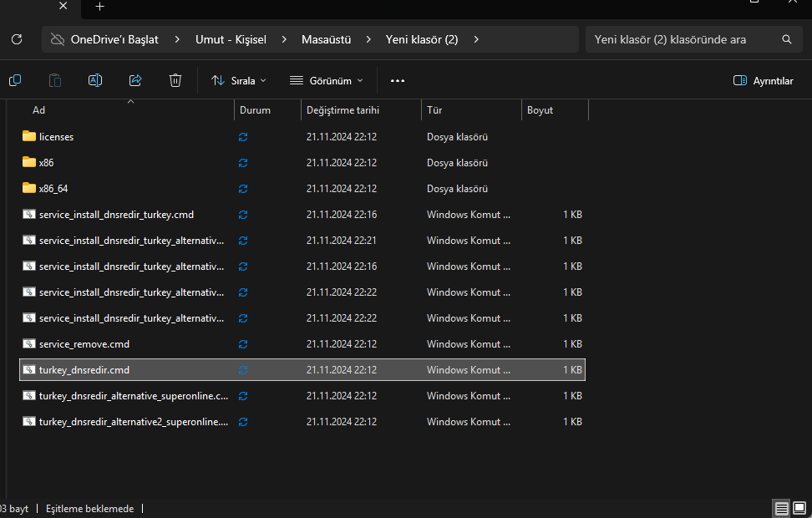Open the three-dot more options menu
Viewport: 812px width, 518px height.
pos(398,81)
